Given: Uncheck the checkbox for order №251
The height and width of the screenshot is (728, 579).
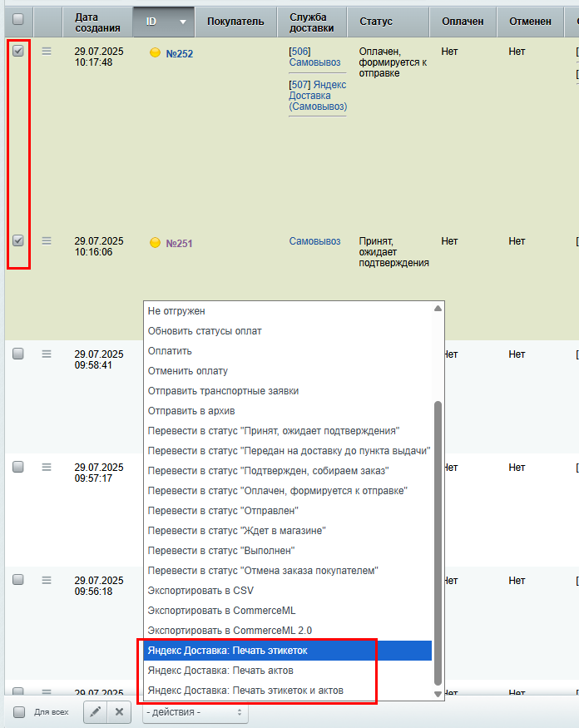Looking at the screenshot, I should (x=18, y=240).
